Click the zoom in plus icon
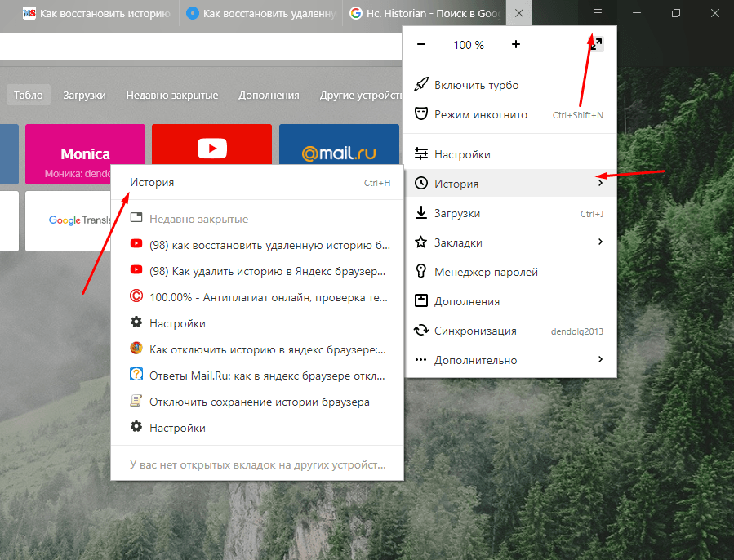The image size is (734, 560). click(x=516, y=44)
